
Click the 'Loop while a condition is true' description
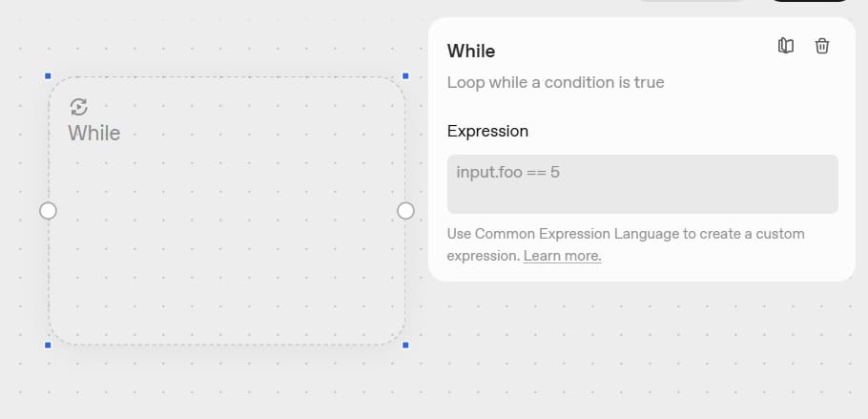coord(555,82)
